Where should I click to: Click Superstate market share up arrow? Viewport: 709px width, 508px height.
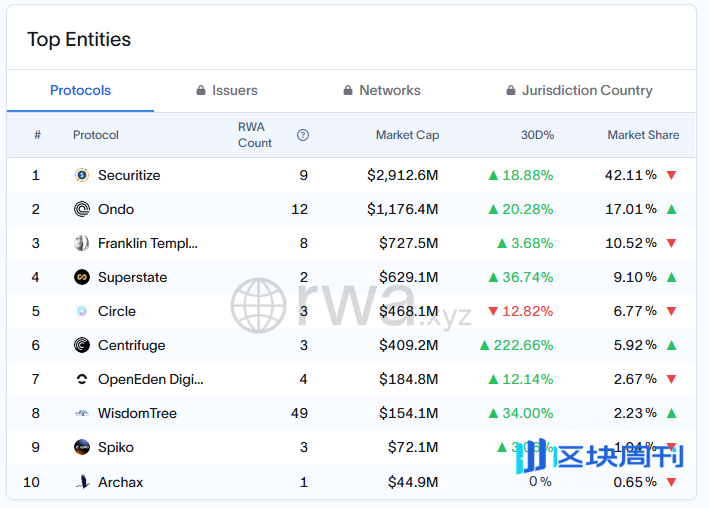(671, 277)
